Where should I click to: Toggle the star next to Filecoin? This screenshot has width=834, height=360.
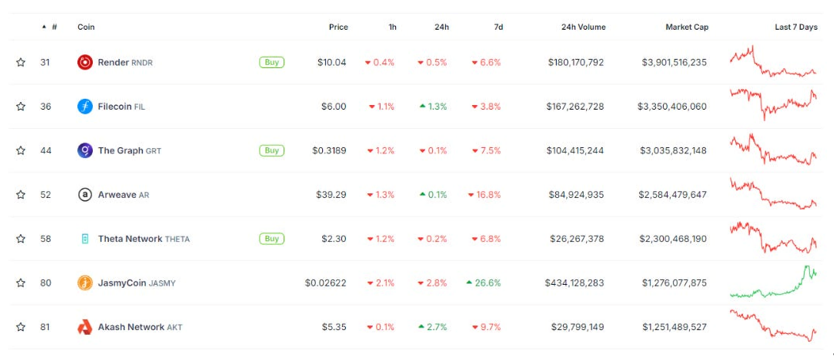(21, 106)
